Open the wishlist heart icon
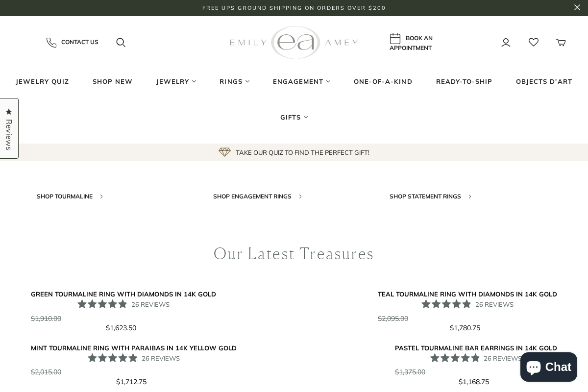588x392 pixels. 533,43
